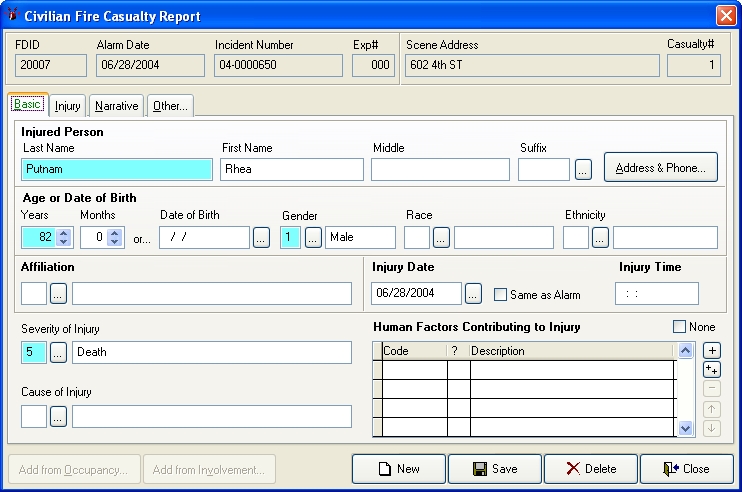Select first Code cell in human factors grid
The image size is (742, 492).
[x=415, y=369]
